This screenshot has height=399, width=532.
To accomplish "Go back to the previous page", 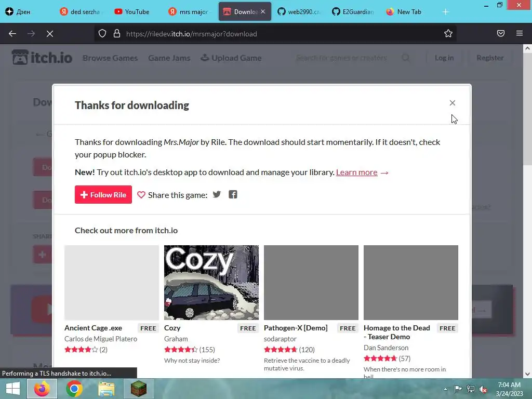I will click(x=12, y=34).
